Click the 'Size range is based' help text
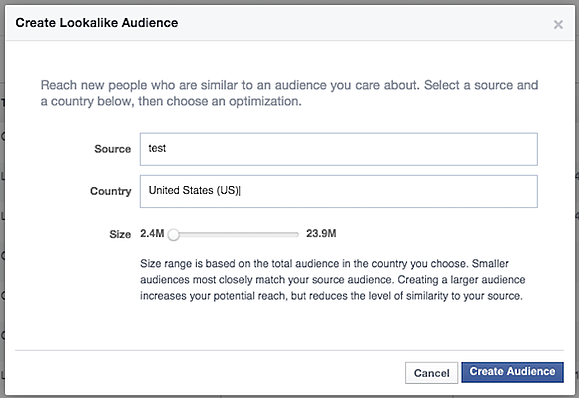 point(332,280)
